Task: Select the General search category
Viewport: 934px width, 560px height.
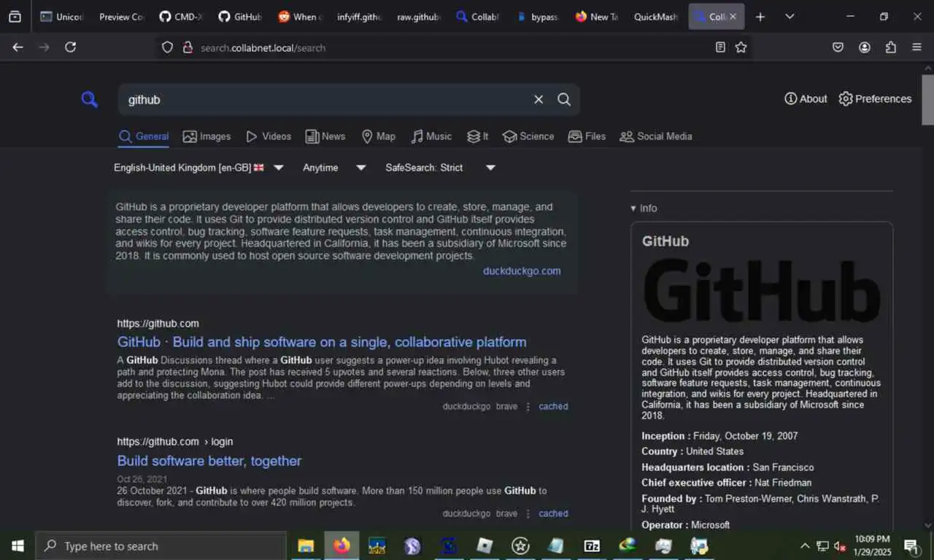Action: point(144,136)
